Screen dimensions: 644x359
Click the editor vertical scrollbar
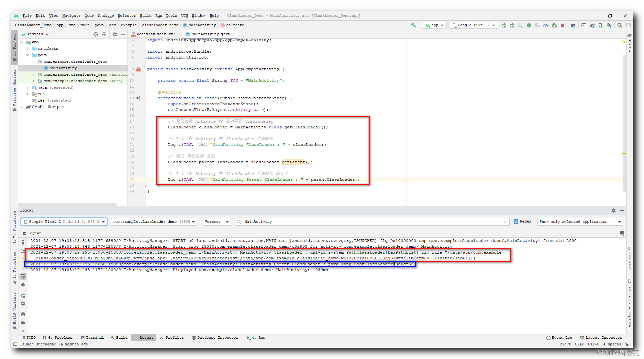point(624,123)
